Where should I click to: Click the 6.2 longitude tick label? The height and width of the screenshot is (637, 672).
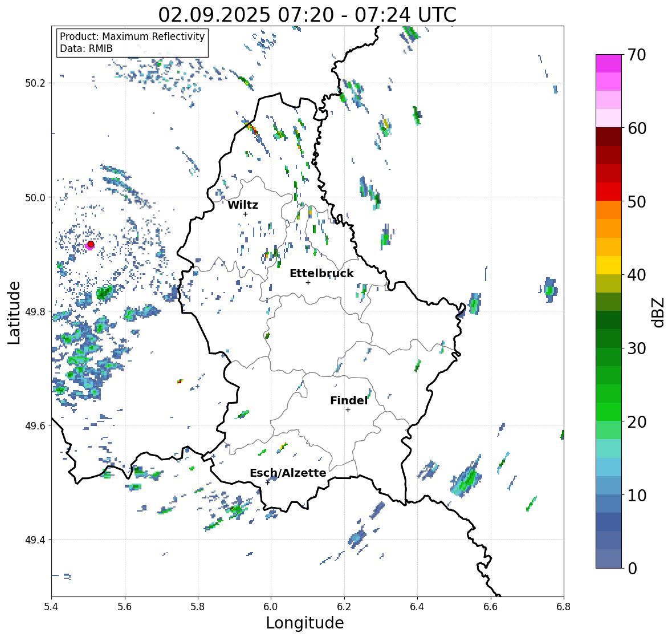pos(344,606)
